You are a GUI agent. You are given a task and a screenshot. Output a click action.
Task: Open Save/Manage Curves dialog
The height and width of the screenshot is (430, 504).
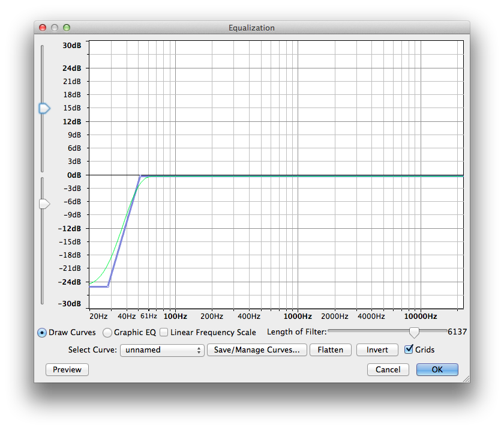[x=257, y=350]
